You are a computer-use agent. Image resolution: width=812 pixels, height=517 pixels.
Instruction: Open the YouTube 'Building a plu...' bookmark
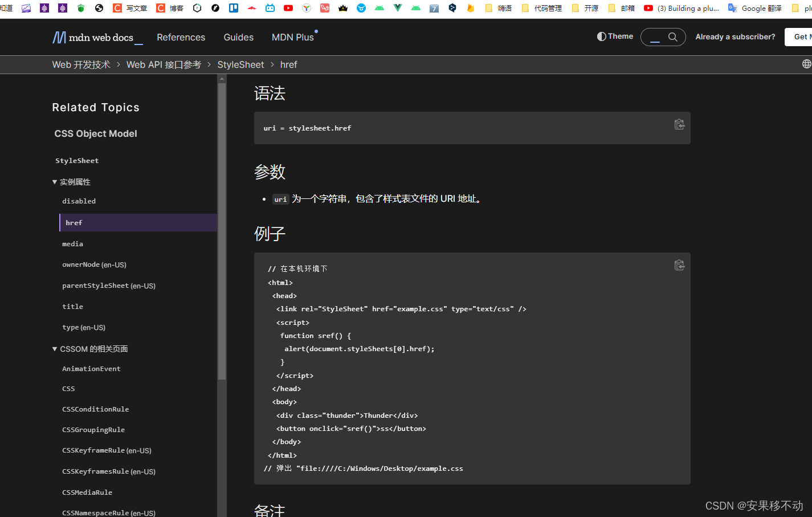682,8
